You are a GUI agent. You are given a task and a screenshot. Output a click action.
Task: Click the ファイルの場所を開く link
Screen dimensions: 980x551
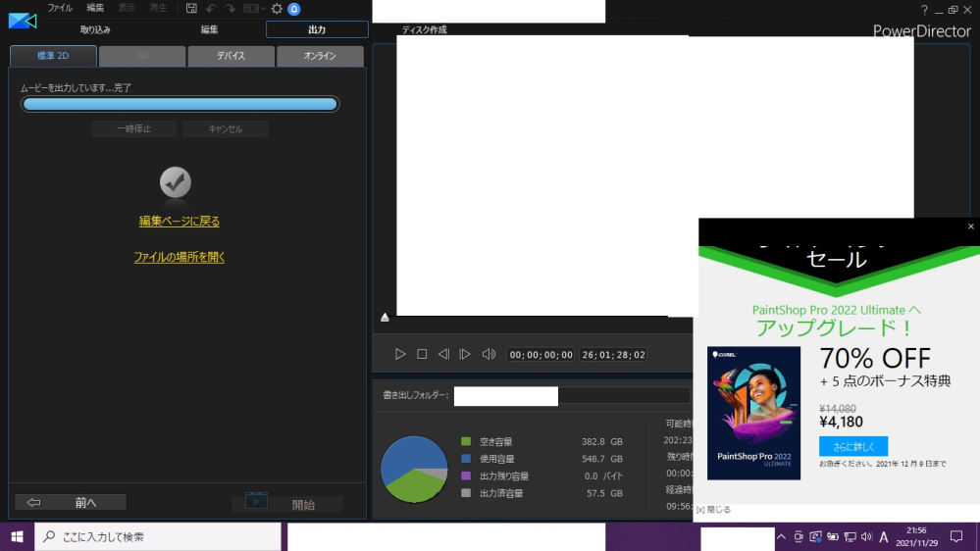point(180,257)
